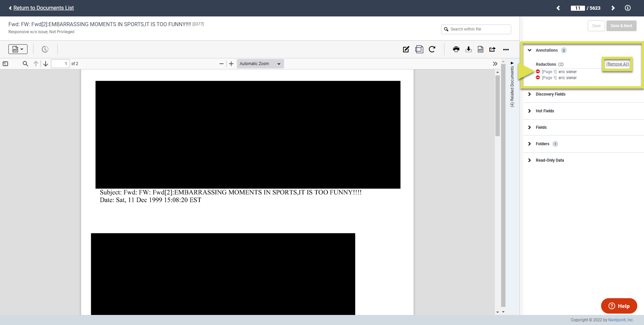Toggle the viewer sidebar
Screen dimensions: 644x325
[5, 64]
